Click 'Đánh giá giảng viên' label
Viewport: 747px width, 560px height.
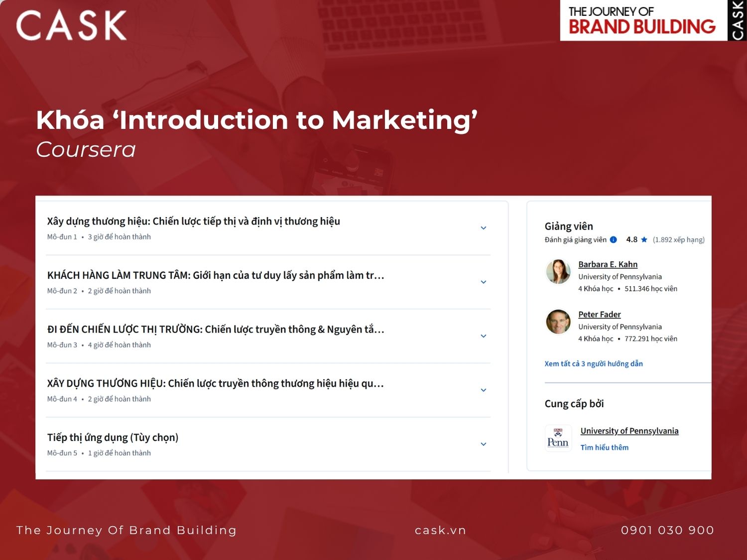pyautogui.click(x=576, y=239)
